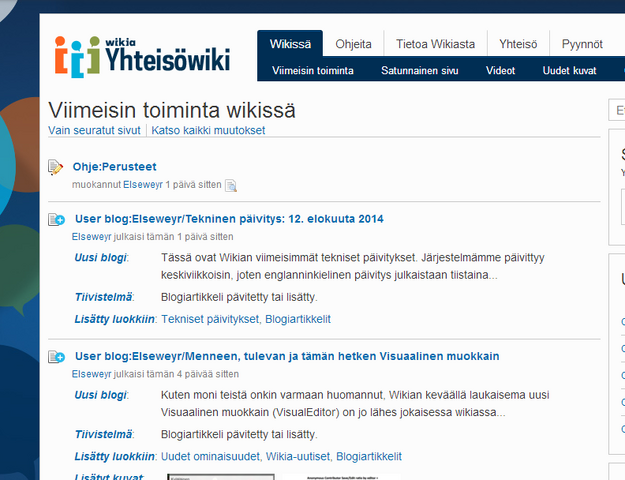Viewport: 625px width, 480px height.
Task: Switch to the Yhteisö tab
Action: [518, 44]
